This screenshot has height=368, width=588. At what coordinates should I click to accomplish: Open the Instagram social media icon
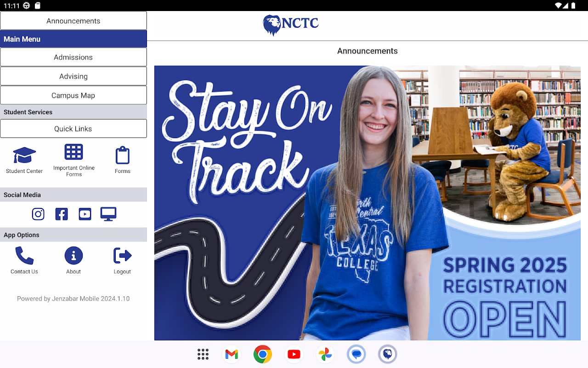[x=38, y=214]
